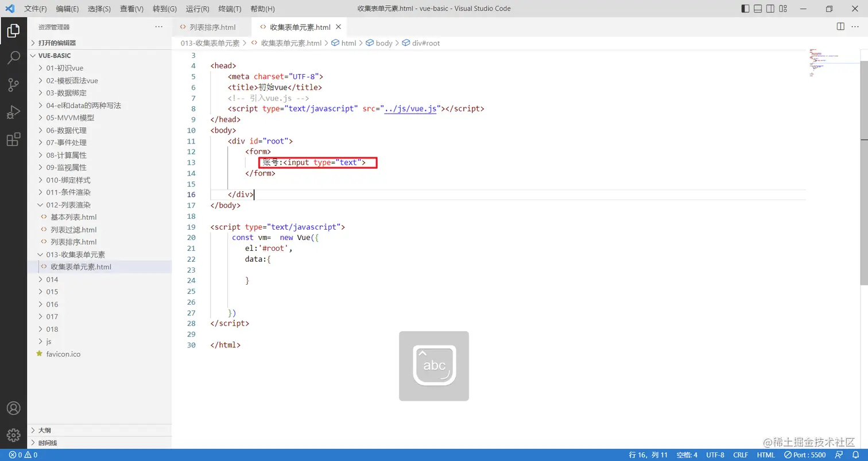Image resolution: width=868 pixels, height=461 pixels.
Task: Toggle secondary side bar layout button
Action: pyautogui.click(x=771, y=9)
